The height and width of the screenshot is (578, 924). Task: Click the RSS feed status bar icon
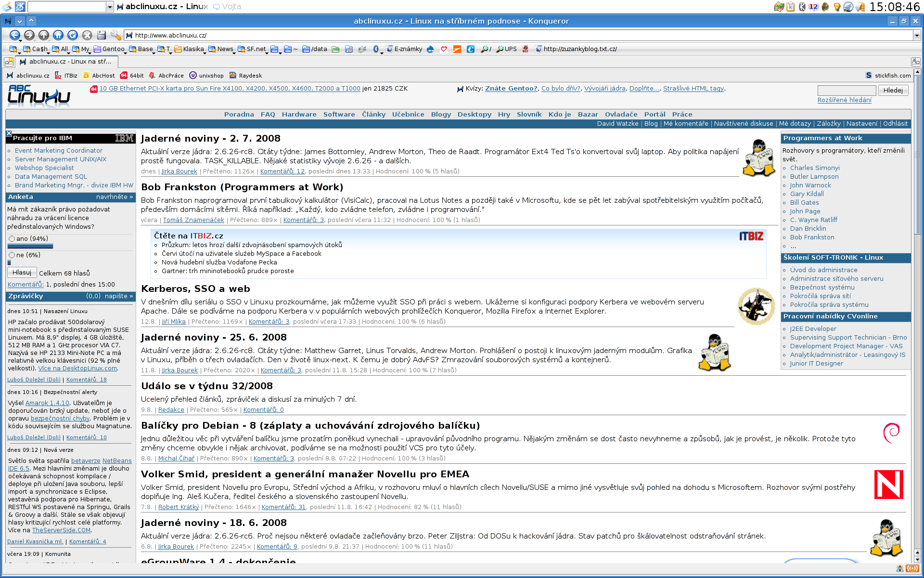[x=912, y=568]
